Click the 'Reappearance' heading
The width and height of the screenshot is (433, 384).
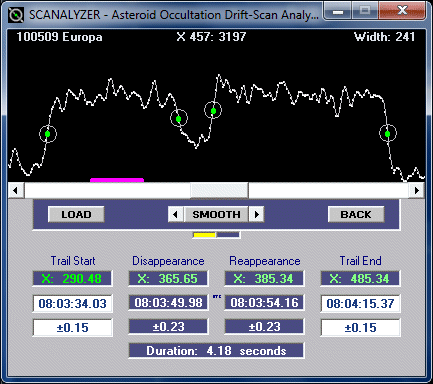pos(265,261)
